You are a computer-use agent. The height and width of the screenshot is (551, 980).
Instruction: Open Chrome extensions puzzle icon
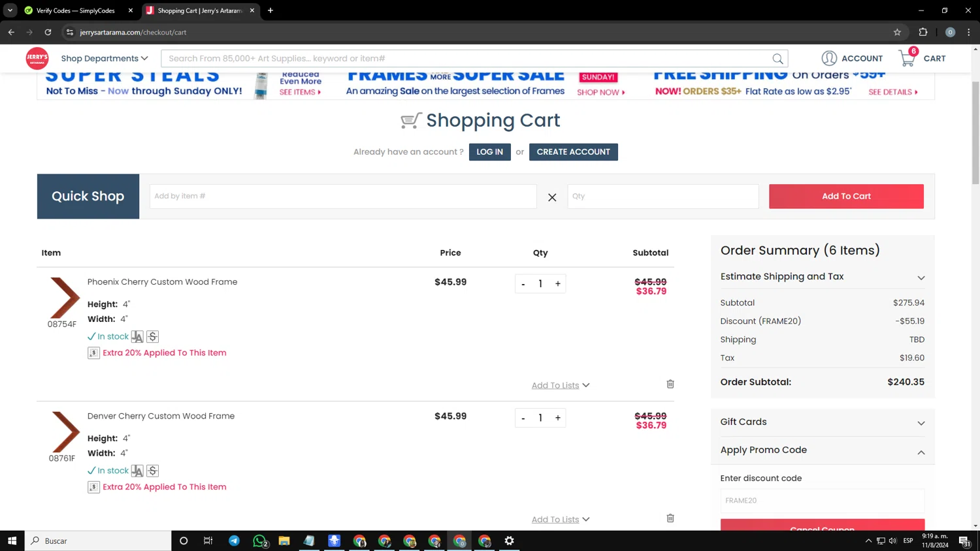[x=923, y=32]
